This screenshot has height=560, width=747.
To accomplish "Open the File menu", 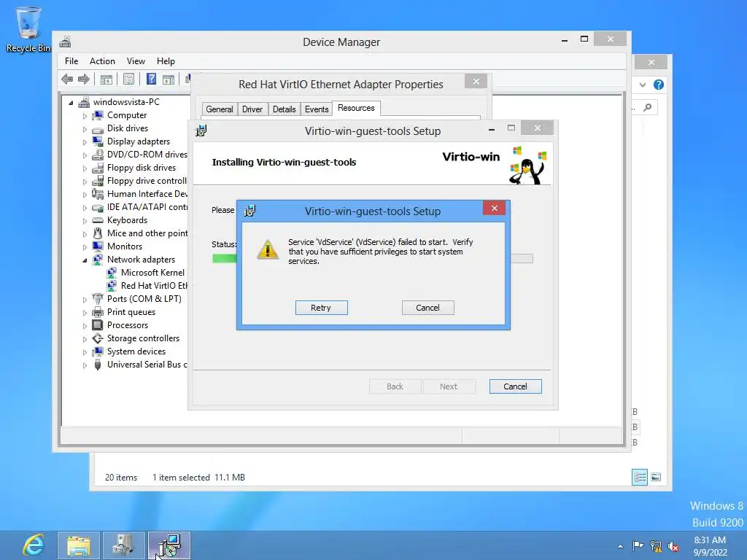I will coord(71,61).
